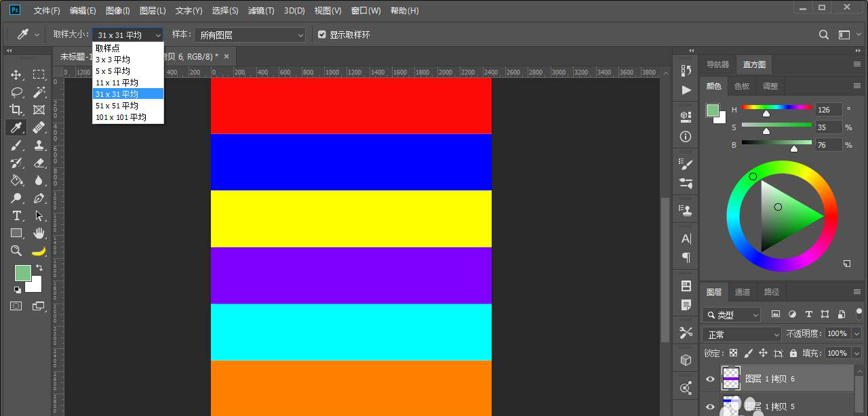Select the Magic Wand tool
The height and width of the screenshot is (416, 868).
39,92
